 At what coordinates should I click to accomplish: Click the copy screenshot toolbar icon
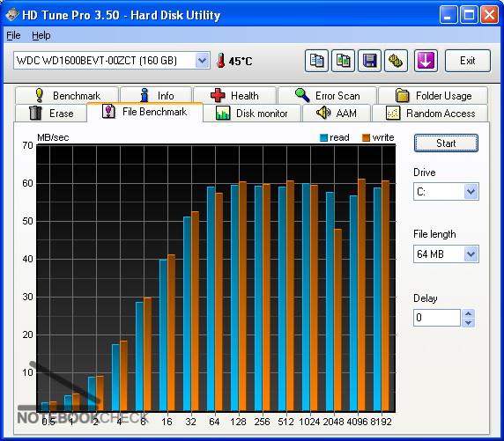[343, 61]
